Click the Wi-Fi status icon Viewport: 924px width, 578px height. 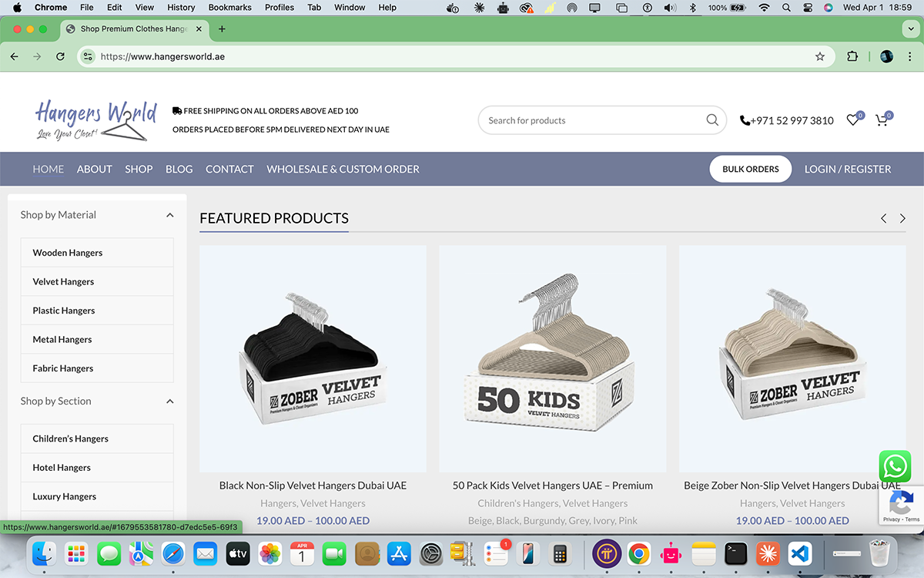[764, 7]
